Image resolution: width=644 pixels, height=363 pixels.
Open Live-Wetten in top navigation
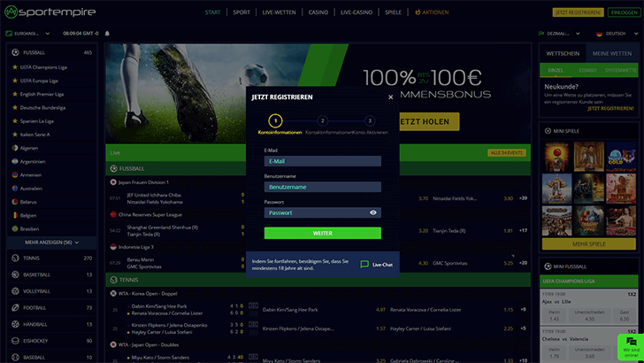click(279, 12)
